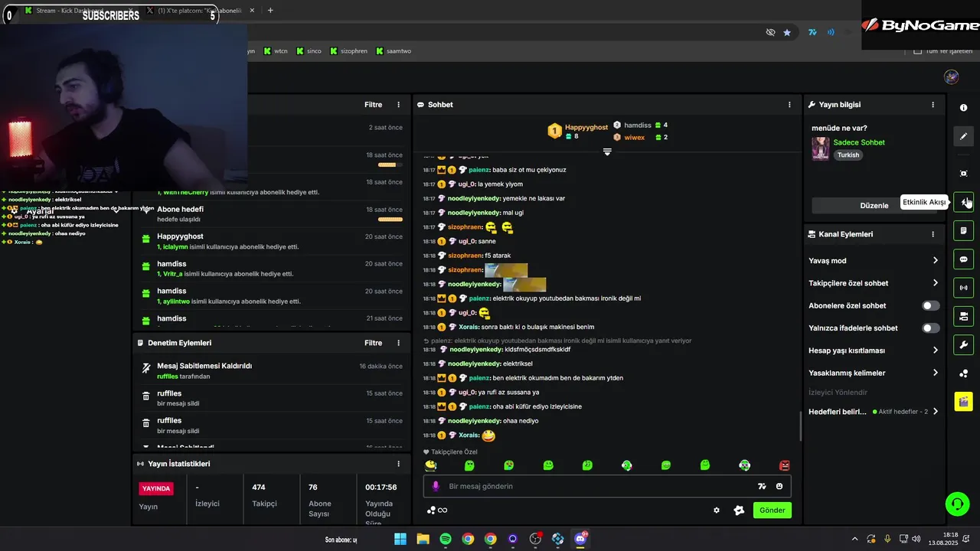This screenshot has width=980, height=551.
Task: Switch to the X'te platcom browser tab
Action: click(x=199, y=10)
